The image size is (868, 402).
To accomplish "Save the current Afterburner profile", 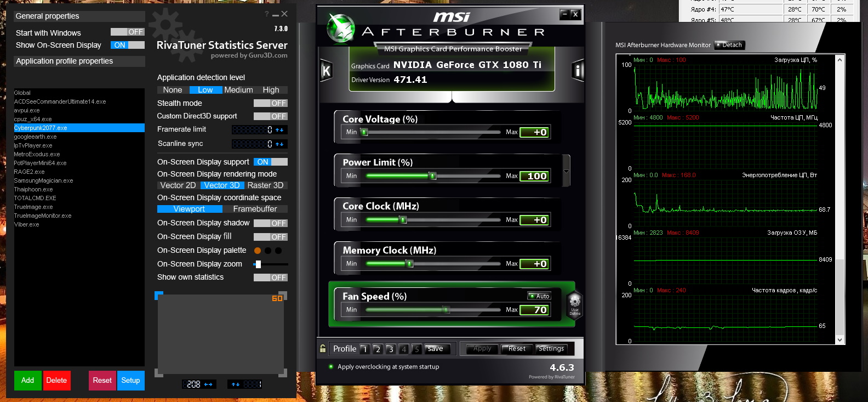I will [x=437, y=349].
